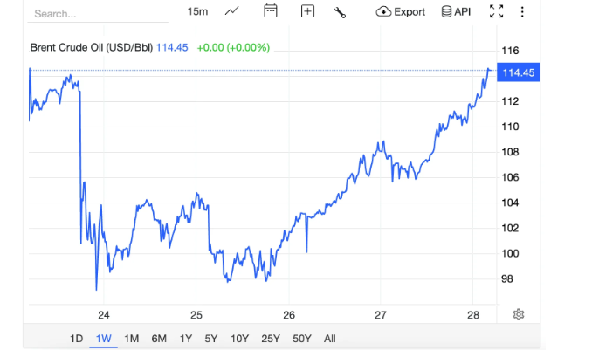Open the calendar date range picker
This screenshot has width=599, height=364.
(271, 11)
